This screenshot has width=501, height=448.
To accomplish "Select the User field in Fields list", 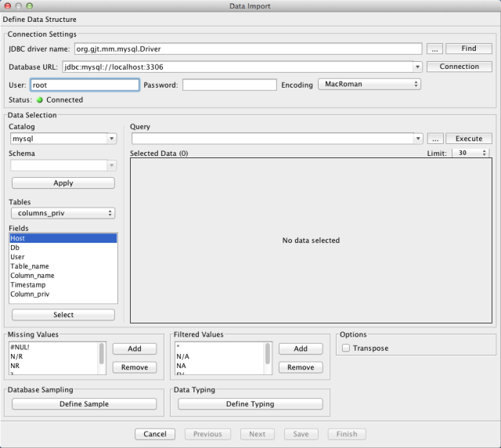I will click(63, 257).
